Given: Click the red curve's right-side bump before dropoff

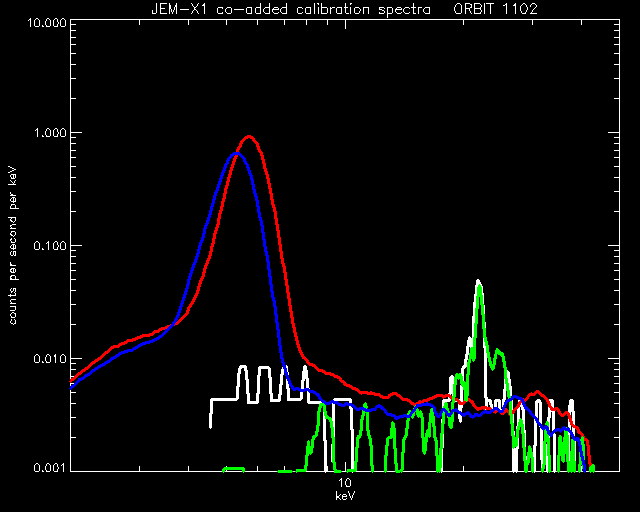Looking at the screenshot, I should [538, 392].
